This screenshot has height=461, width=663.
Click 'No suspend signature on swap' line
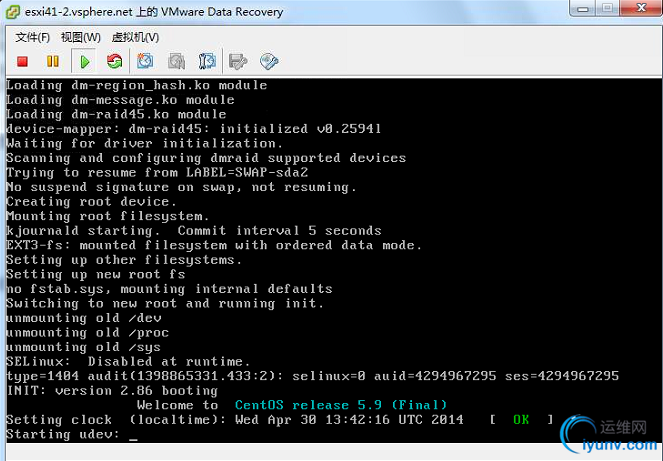181,187
